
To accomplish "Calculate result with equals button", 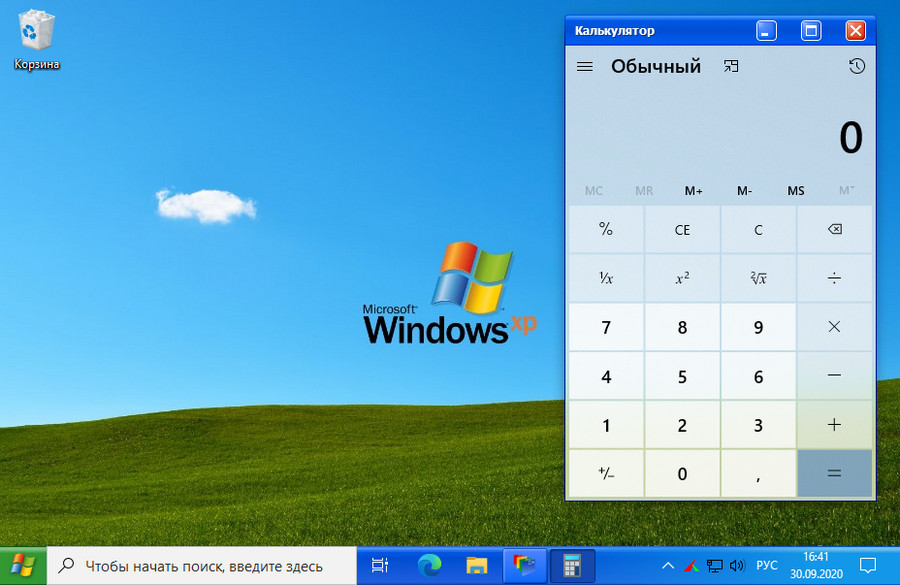I will tap(835, 474).
